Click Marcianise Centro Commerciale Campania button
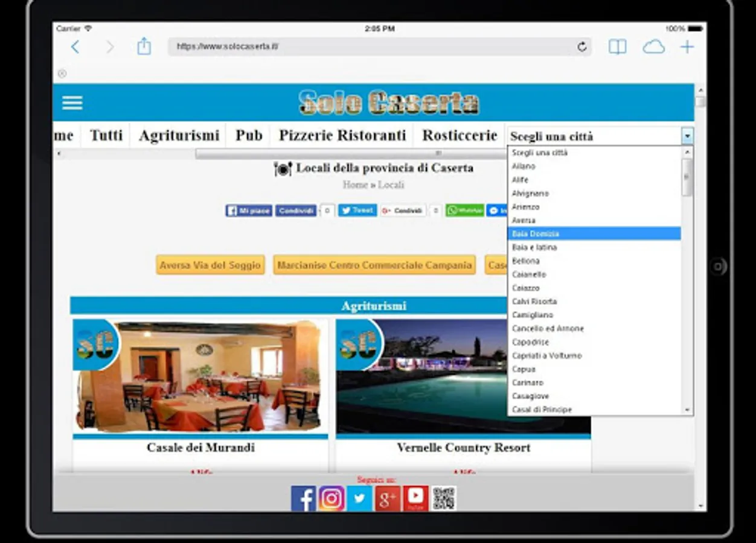 click(x=374, y=265)
